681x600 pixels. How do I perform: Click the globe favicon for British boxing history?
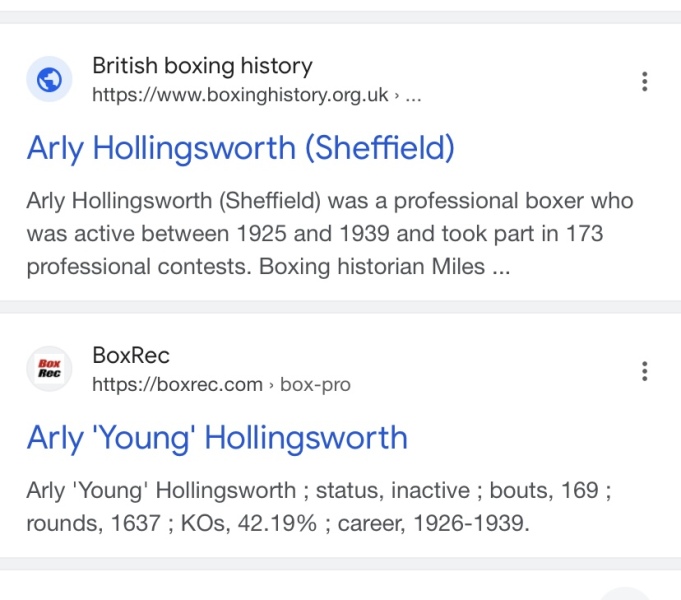point(49,81)
